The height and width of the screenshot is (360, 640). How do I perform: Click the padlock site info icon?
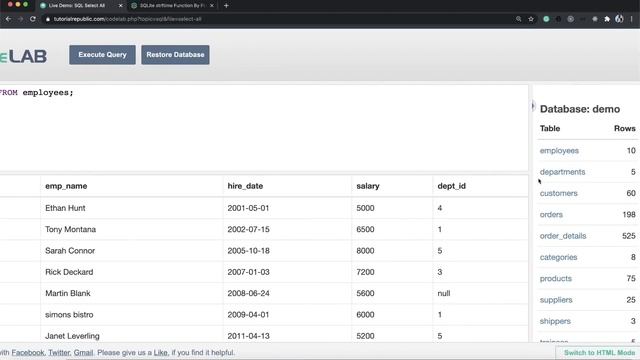point(48,19)
